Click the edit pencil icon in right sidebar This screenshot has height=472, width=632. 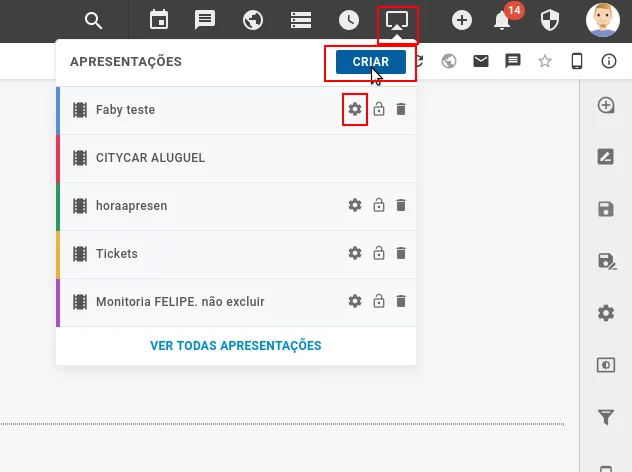[x=605, y=156]
